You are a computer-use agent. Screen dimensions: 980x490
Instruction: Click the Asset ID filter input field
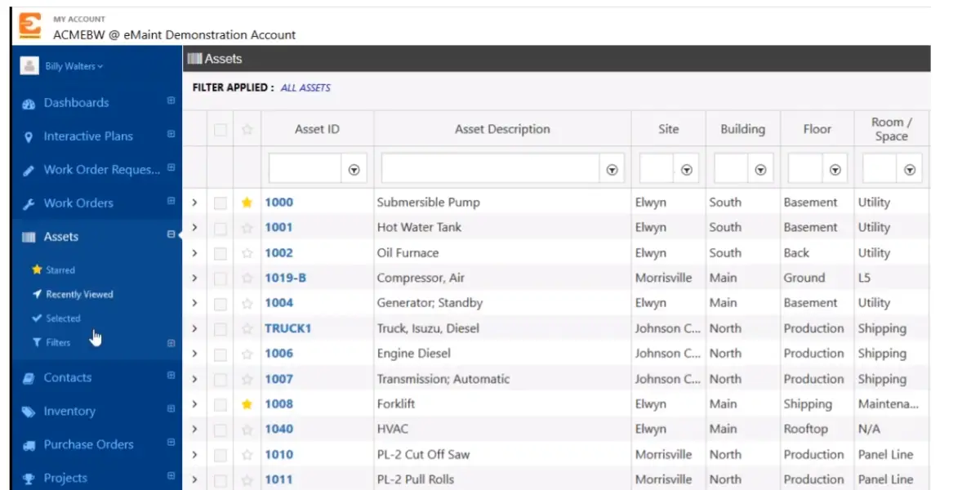click(x=305, y=169)
